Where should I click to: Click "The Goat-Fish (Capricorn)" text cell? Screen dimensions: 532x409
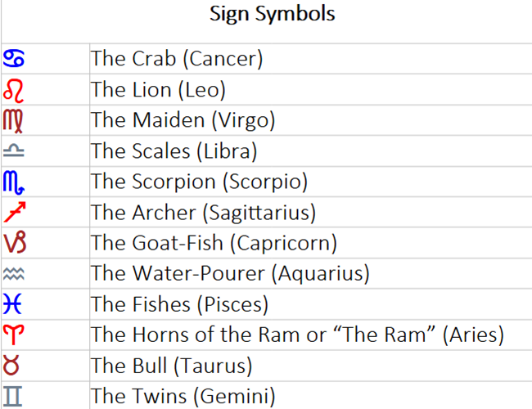click(x=214, y=243)
